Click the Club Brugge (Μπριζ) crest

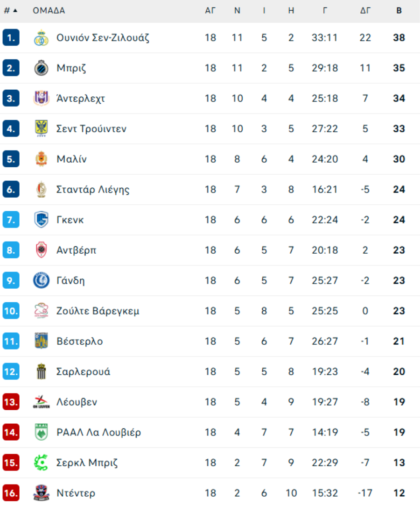(x=41, y=68)
